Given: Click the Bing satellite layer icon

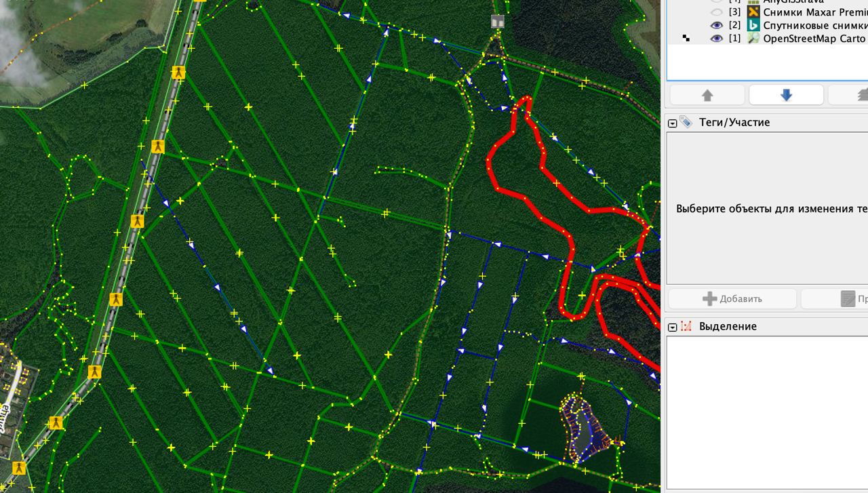Looking at the screenshot, I should point(753,25).
